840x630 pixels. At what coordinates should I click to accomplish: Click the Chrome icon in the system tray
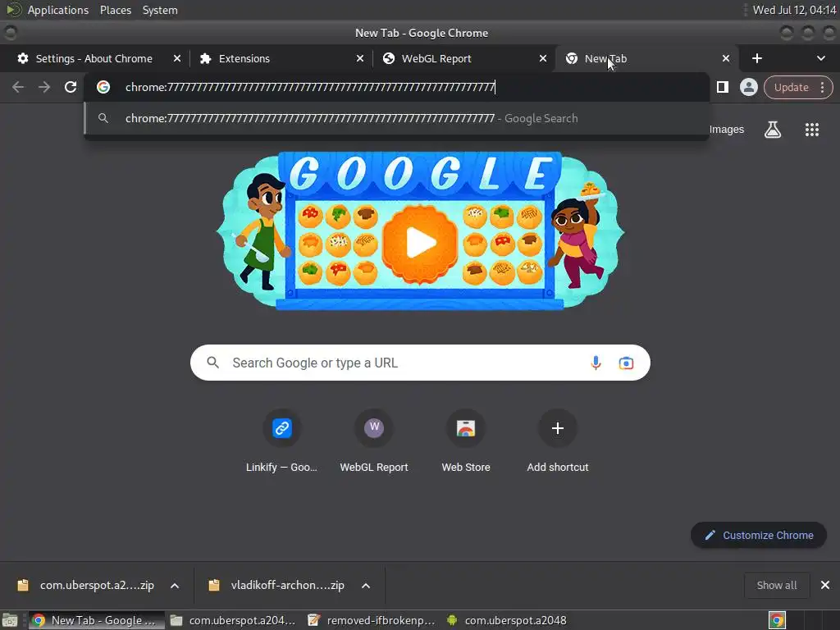(778, 620)
